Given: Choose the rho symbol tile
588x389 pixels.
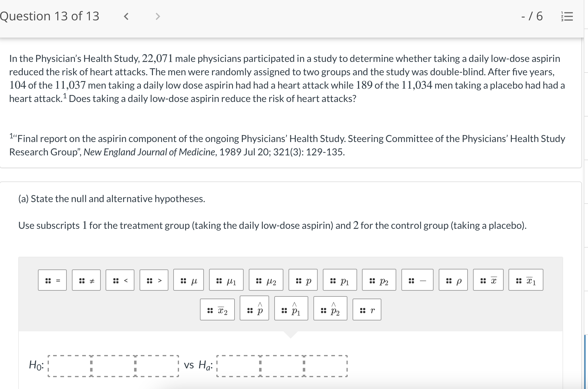Looking at the screenshot, I should click(x=453, y=280).
